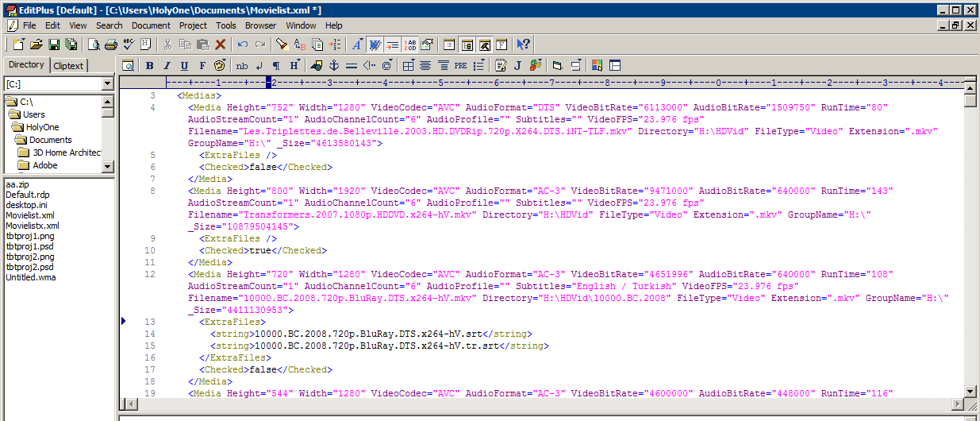Select Documents folder in tree
This screenshot has width=980, height=421.
click(x=51, y=140)
